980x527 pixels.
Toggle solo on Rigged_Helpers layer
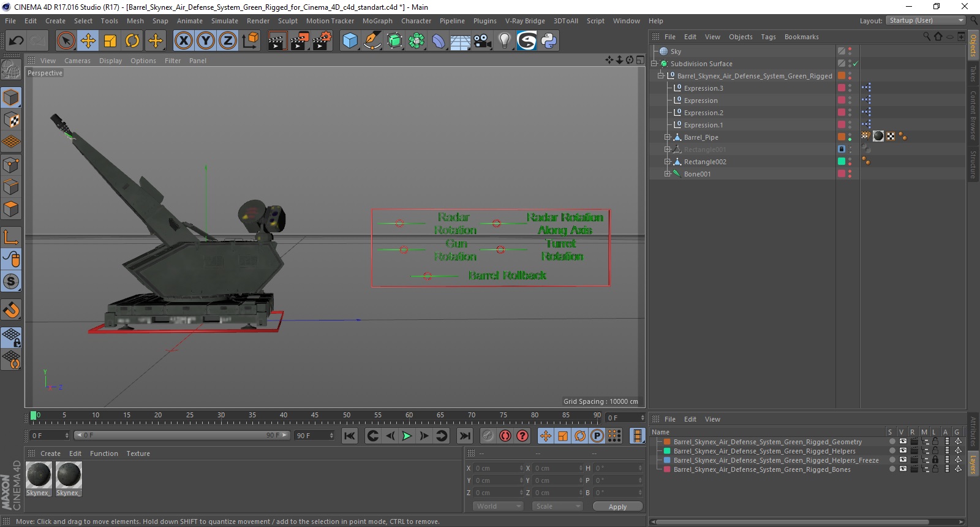[x=892, y=450]
